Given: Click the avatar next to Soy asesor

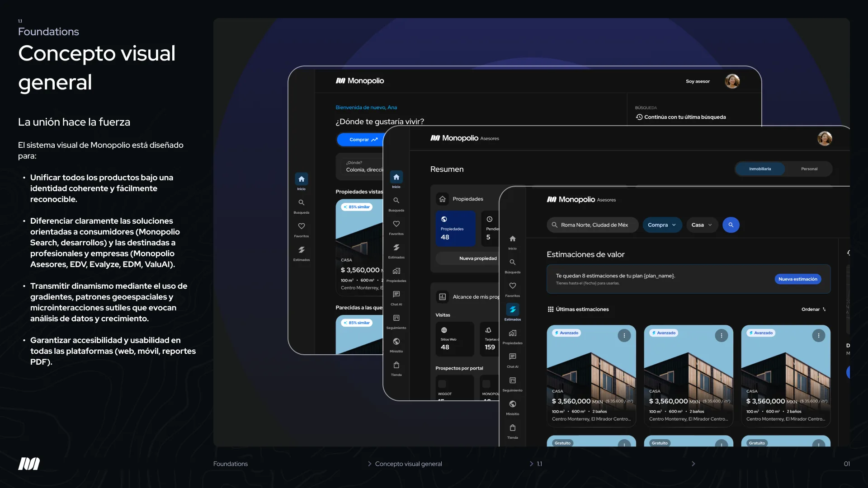Looking at the screenshot, I should (732, 81).
